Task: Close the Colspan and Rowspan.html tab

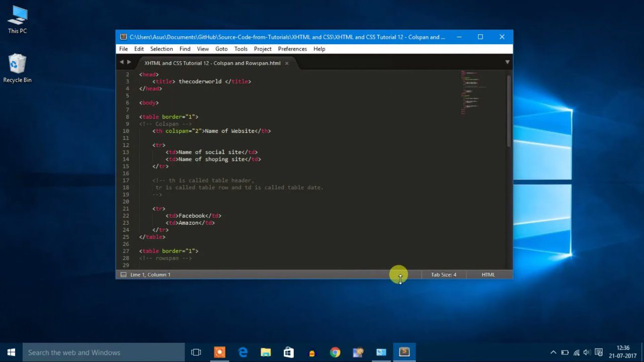Action: [287, 63]
